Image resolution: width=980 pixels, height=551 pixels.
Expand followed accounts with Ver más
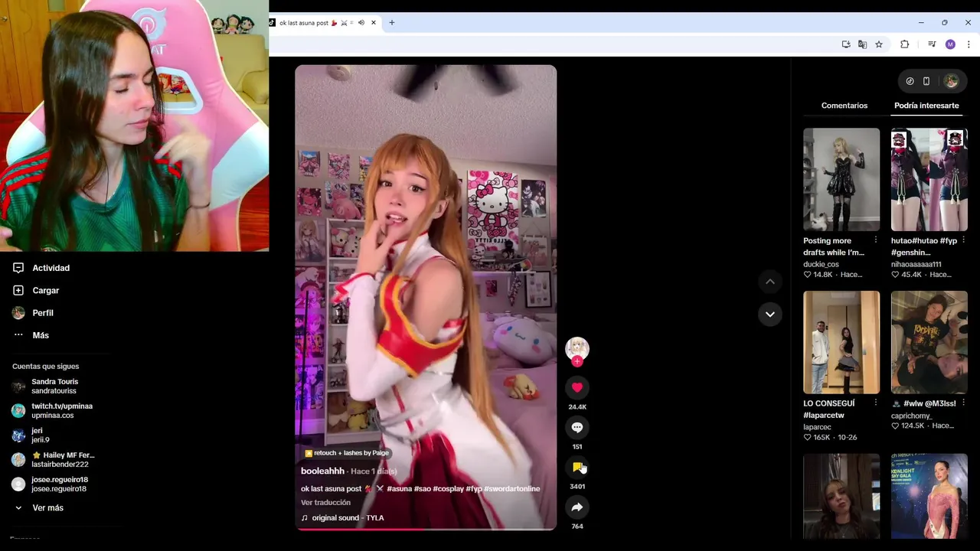[x=38, y=507]
